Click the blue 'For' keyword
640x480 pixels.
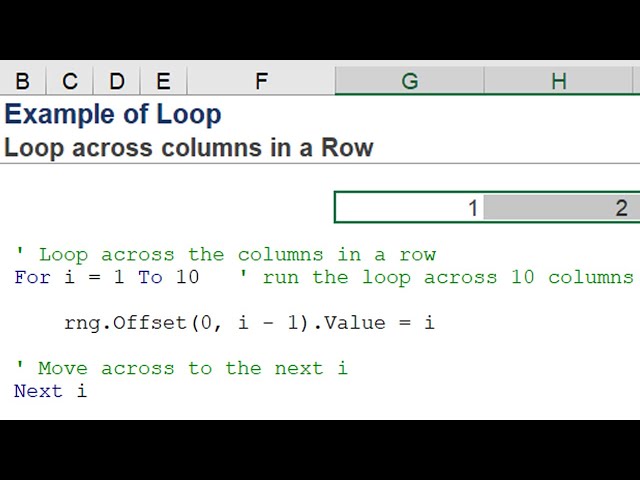(x=32, y=277)
